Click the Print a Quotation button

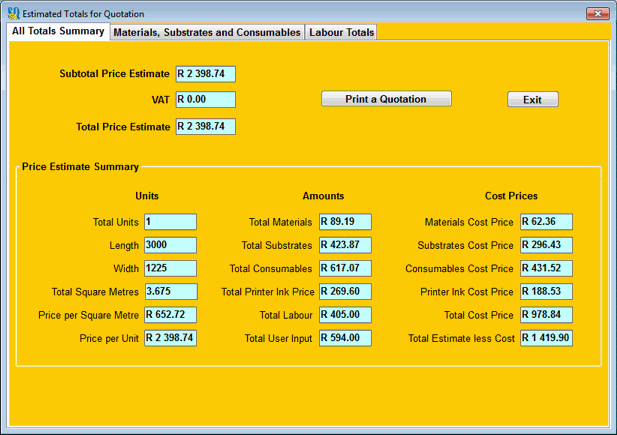click(386, 99)
